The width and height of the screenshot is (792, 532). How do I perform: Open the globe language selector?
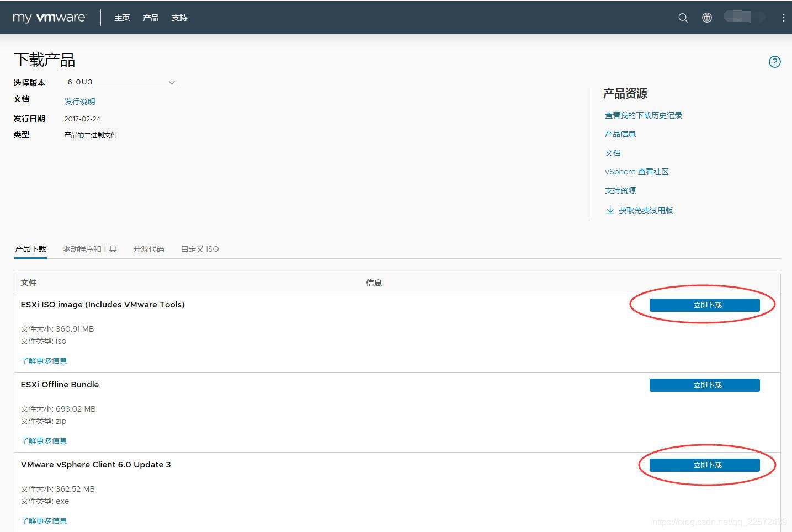click(707, 18)
